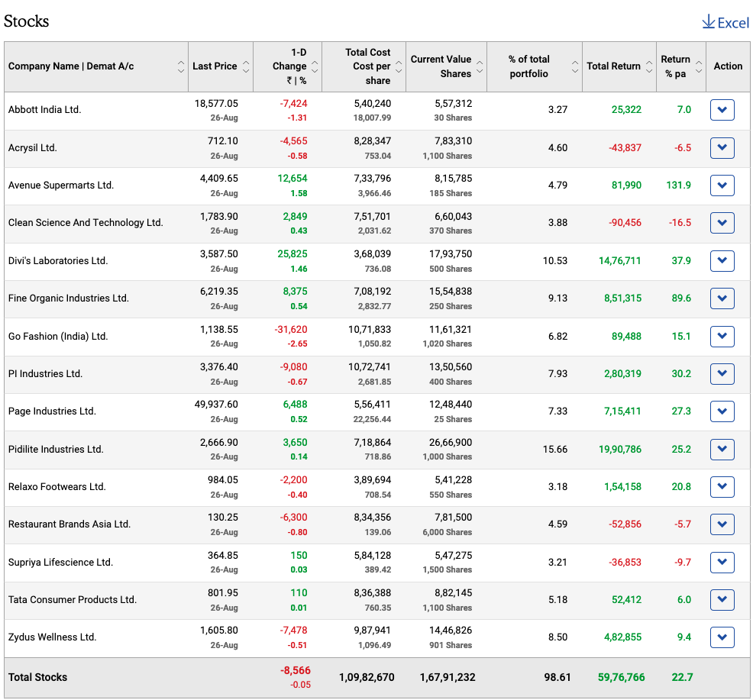Screen dimensions: 753x700
Task: Open action dropdown for PI Industries Ltd.
Action: click(x=722, y=373)
